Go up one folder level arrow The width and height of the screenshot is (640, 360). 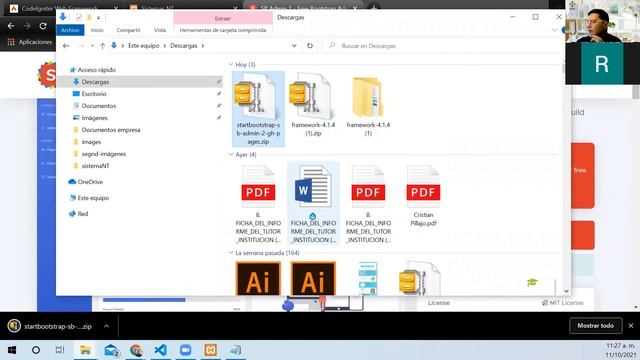click(x=102, y=46)
